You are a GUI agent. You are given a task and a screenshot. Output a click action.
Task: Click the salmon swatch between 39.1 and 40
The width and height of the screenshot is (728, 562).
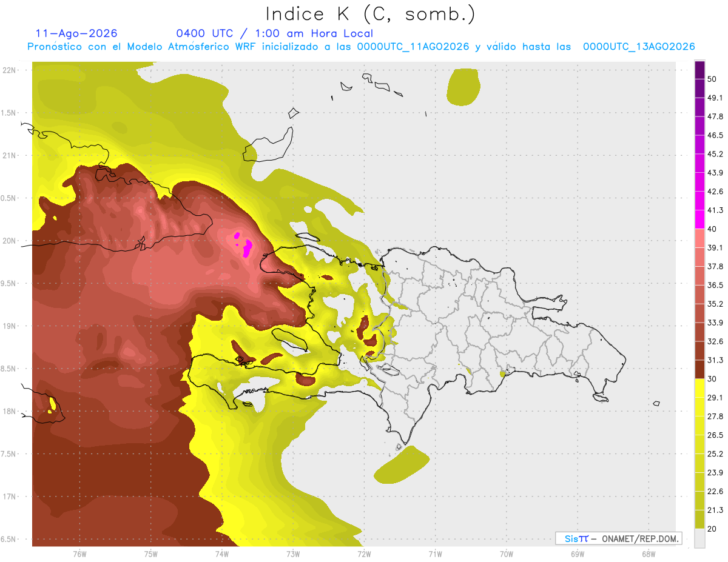click(700, 238)
